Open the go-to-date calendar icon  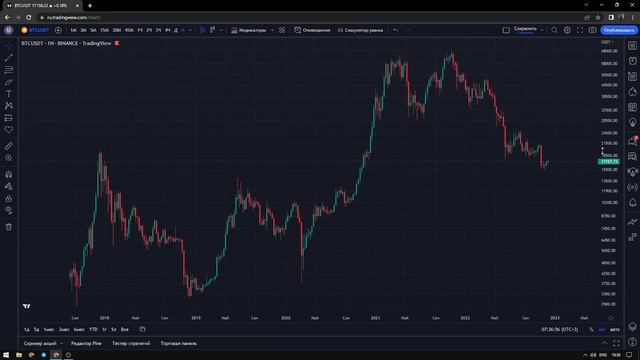click(142, 329)
